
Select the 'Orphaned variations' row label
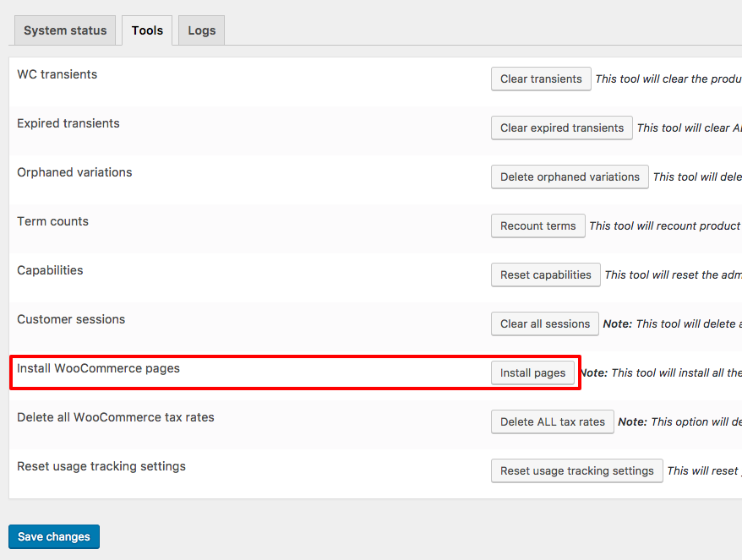(74, 172)
